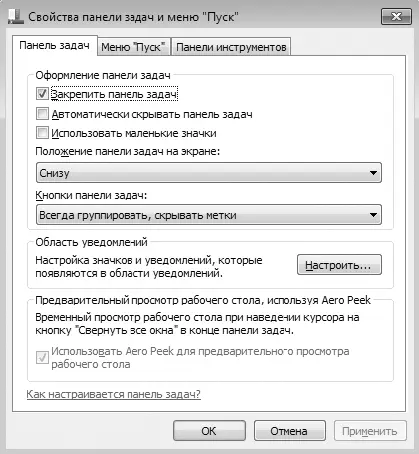The height and width of the screenshot is (454, 419).
Task: Switch to the Меню "Пуск" tab
Action: coord(133,47)
